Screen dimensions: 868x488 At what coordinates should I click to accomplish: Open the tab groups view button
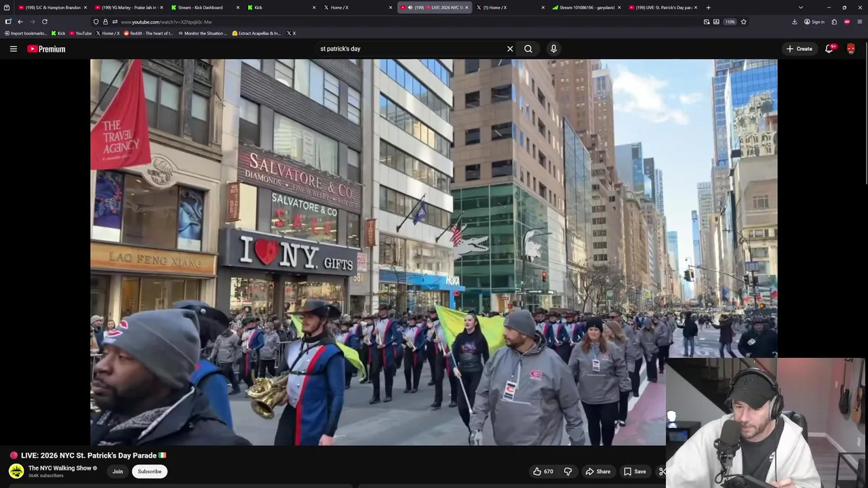6,7
